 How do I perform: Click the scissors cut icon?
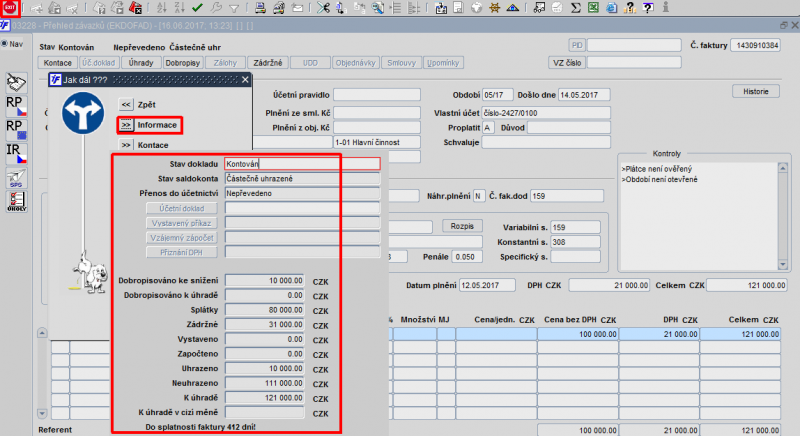coord(322,9)
